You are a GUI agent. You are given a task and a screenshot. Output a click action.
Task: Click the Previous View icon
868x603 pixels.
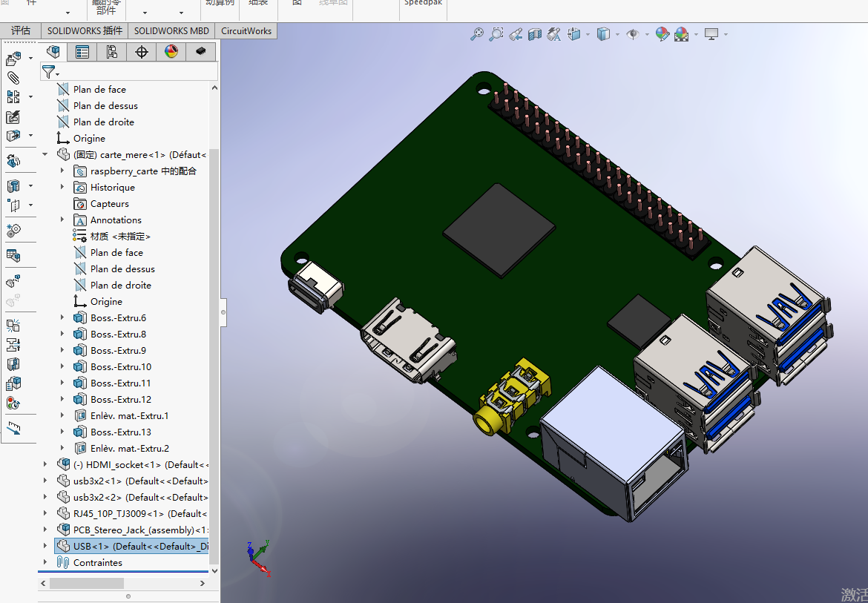point(516,34)
